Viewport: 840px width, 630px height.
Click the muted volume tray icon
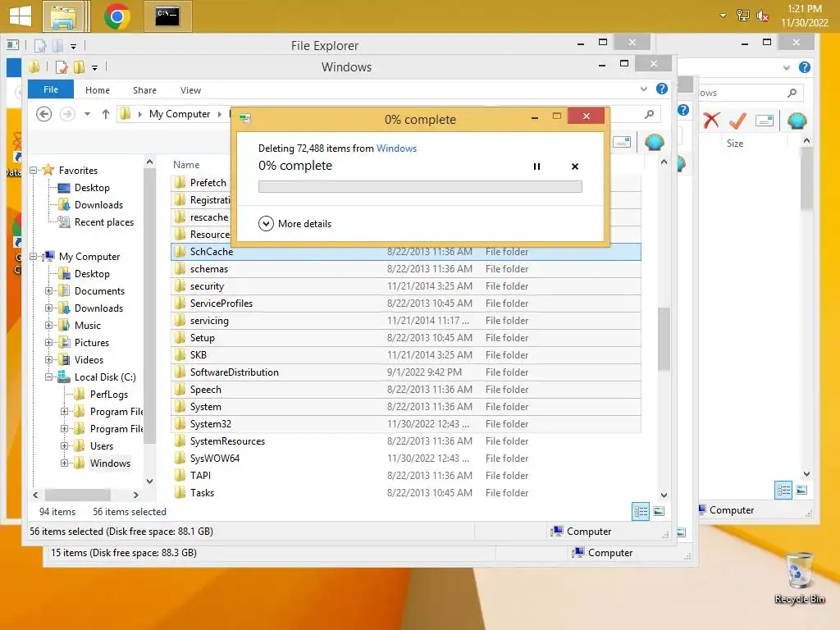763,16
